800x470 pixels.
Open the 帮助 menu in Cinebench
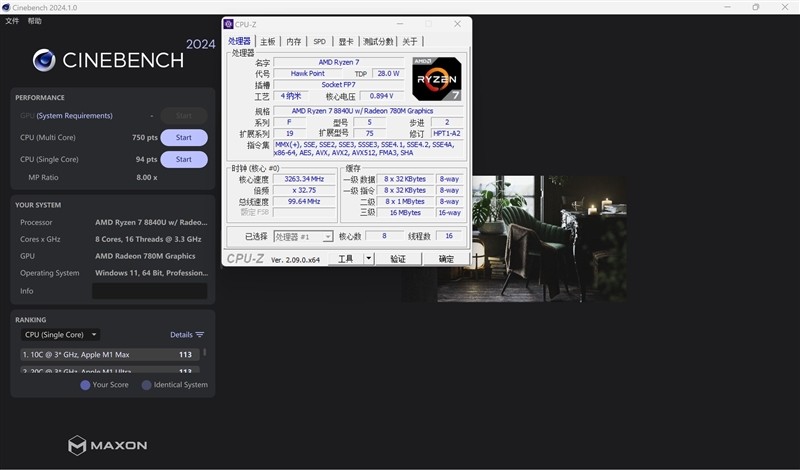(35, 21)
